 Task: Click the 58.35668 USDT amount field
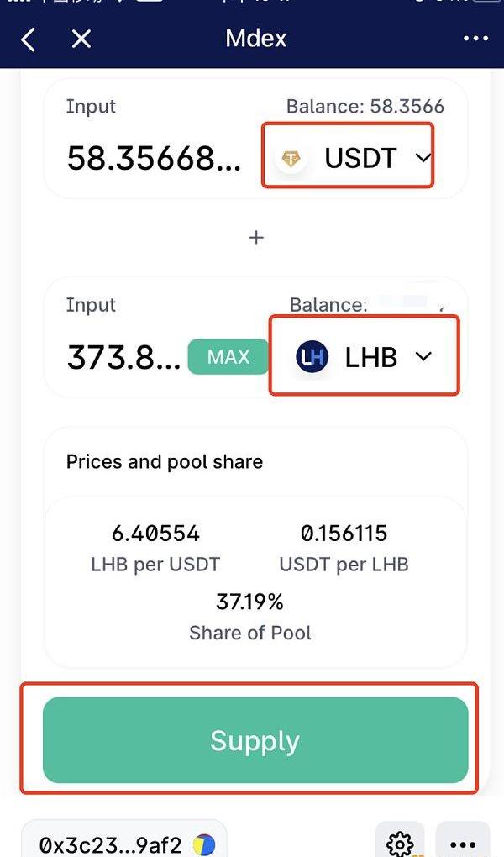click(155, 158)
